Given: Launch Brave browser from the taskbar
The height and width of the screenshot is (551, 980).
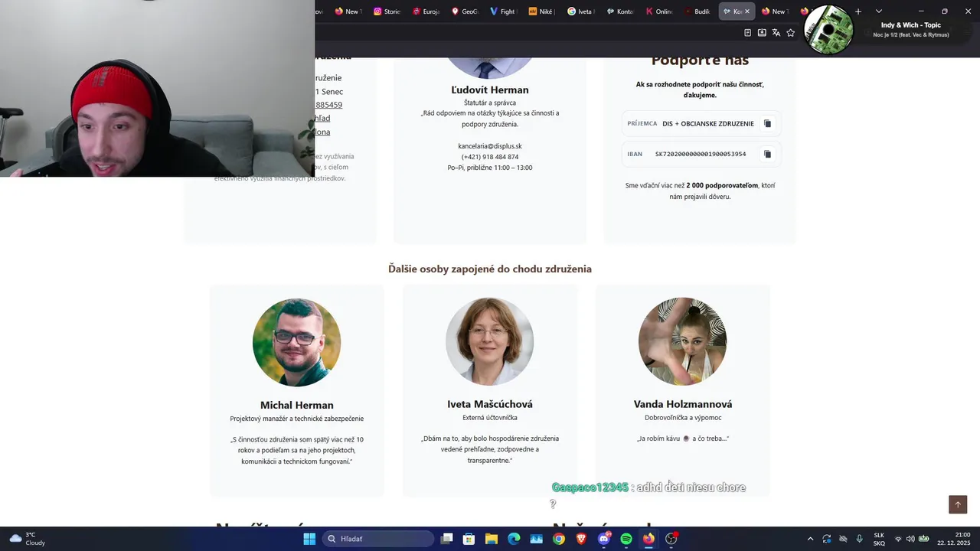Looking at the screenshot, I should coord(581,539).
